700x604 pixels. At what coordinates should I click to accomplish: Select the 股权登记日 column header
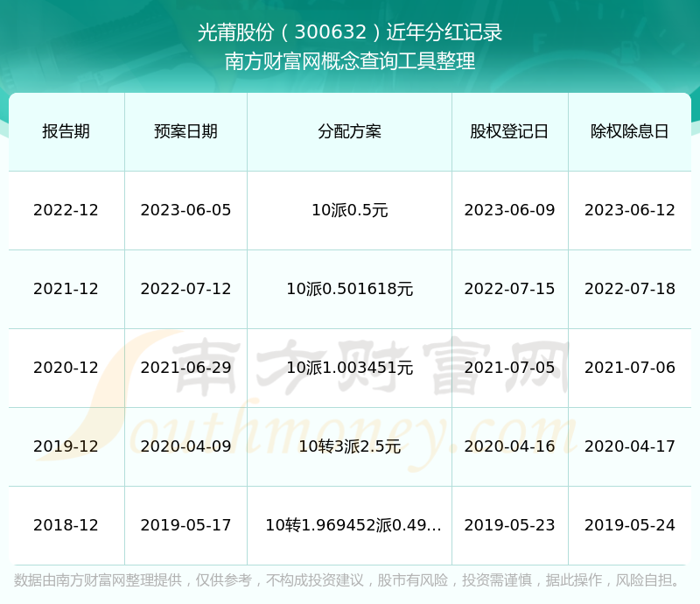pyautogui.click(x=509, y=131)
